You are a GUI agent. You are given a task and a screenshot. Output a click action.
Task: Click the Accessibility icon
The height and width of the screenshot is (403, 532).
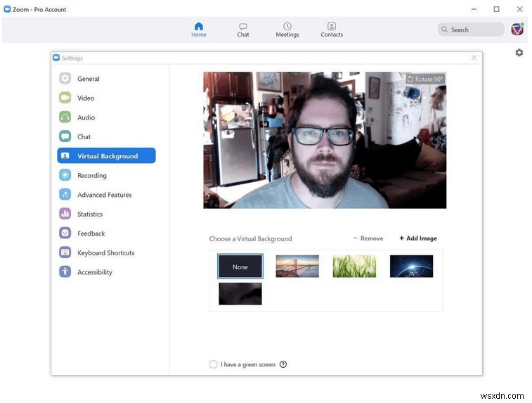click(65, 272)
